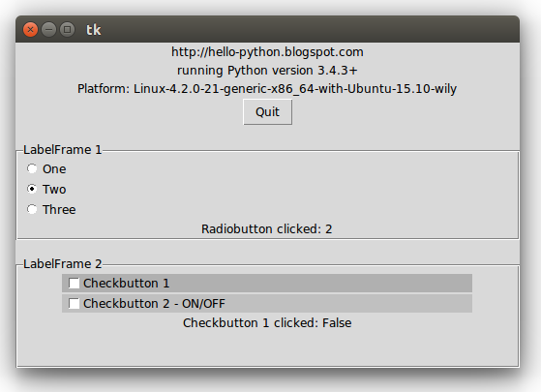Click the hello-python.blogspot.com URL text
Viewport: 541px width, 392px height.
click(x=267, y=52)
